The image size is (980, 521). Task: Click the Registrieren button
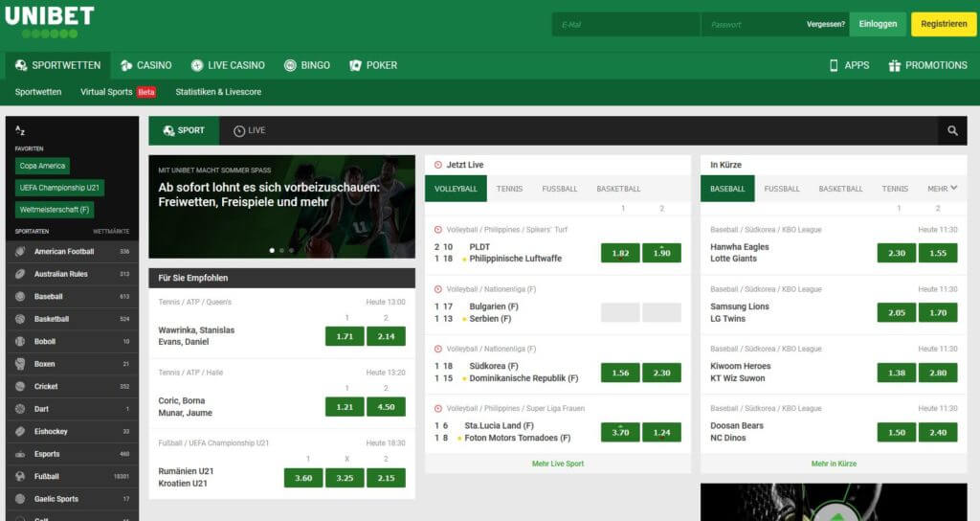[944, 24]
